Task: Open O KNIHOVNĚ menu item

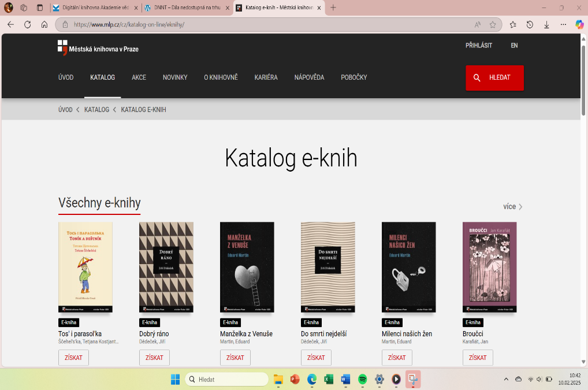Action: [x=221, y=77]
